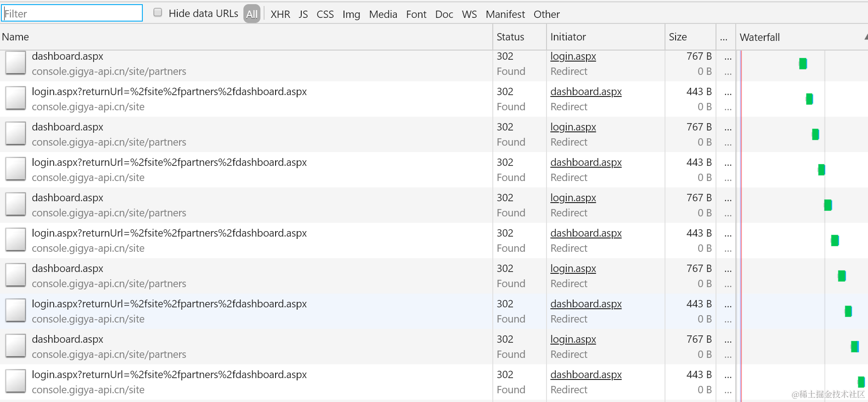Click file icon of second dashboard.aspx request
This screenshot has width=868, height=402.
coord(16,134)
